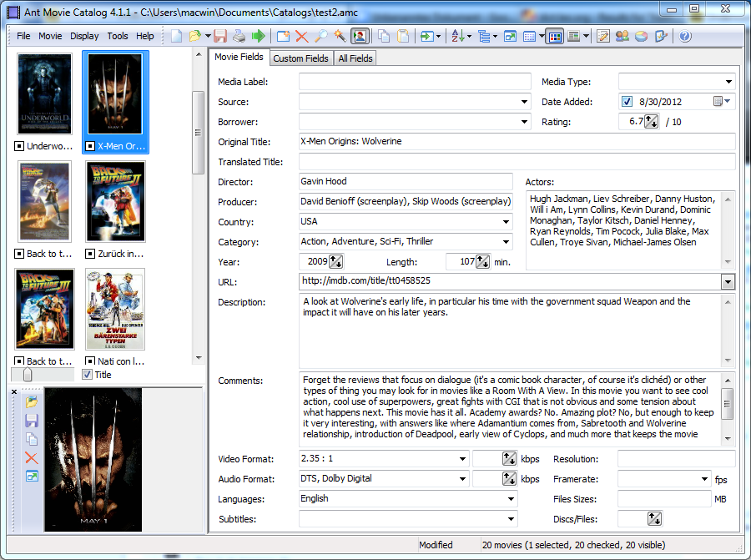The width and height of the screenshot is (751, 560).
Task: Close the picture panel with the small X
Action: (x=14, y=392)
